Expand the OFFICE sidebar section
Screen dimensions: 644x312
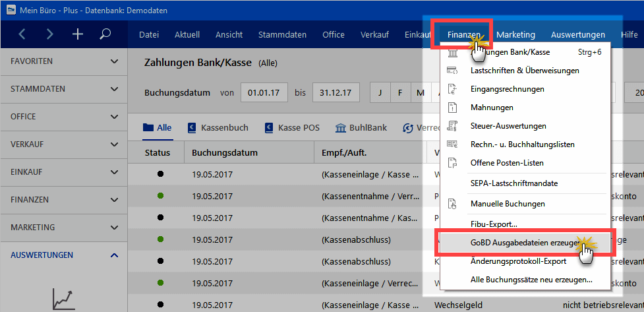click(64, 116)
